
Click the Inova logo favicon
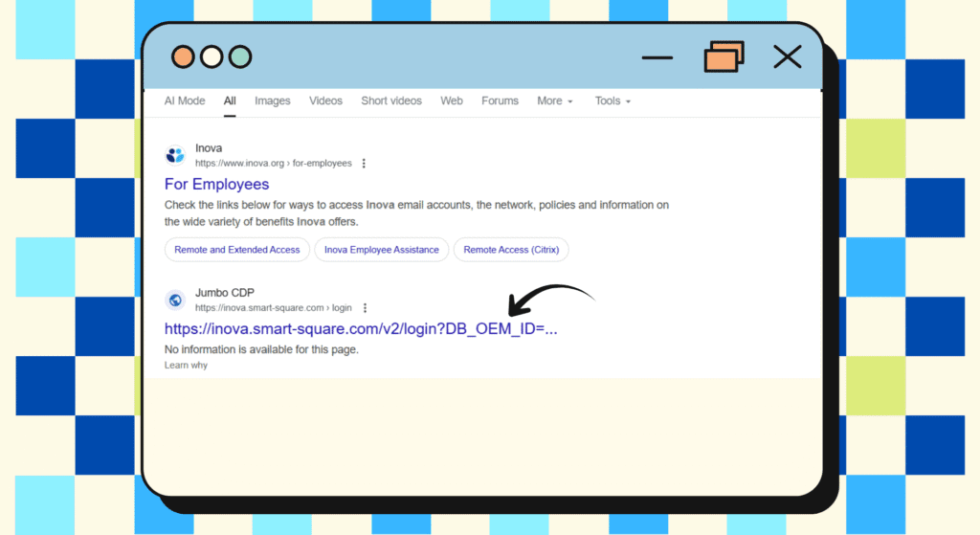pyautogui.click(x=175, y=155)
